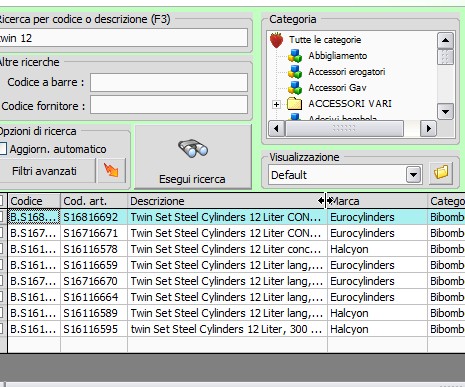
Task: Click Halcyon brand cell in S16116595 row
Action: tap(377, 329)
